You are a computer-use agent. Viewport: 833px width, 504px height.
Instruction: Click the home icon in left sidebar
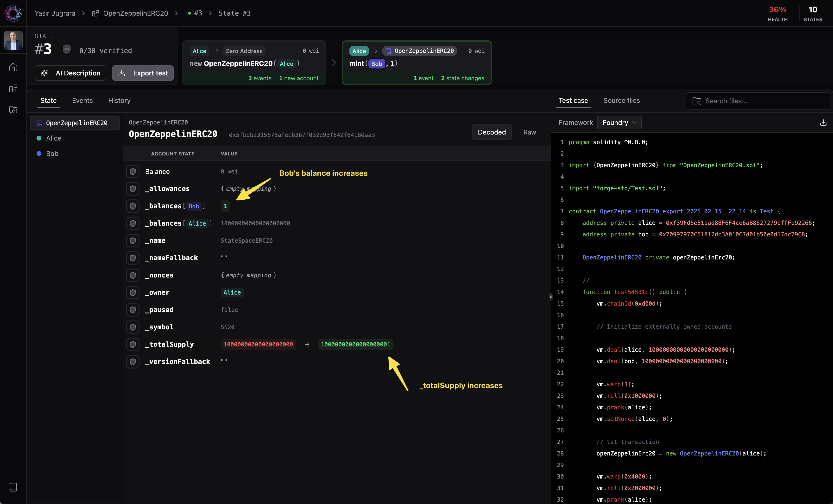[x=13, y=67]
